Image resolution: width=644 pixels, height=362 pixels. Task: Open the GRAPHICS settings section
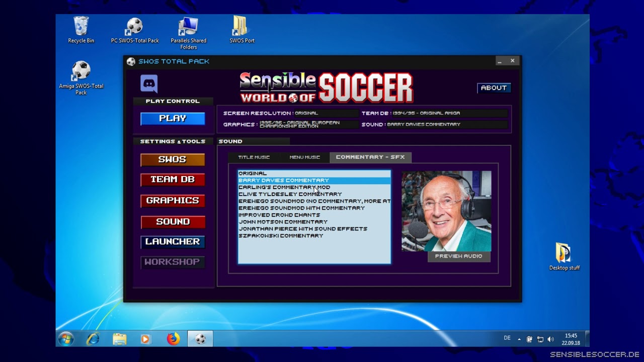tap(173, 201)
